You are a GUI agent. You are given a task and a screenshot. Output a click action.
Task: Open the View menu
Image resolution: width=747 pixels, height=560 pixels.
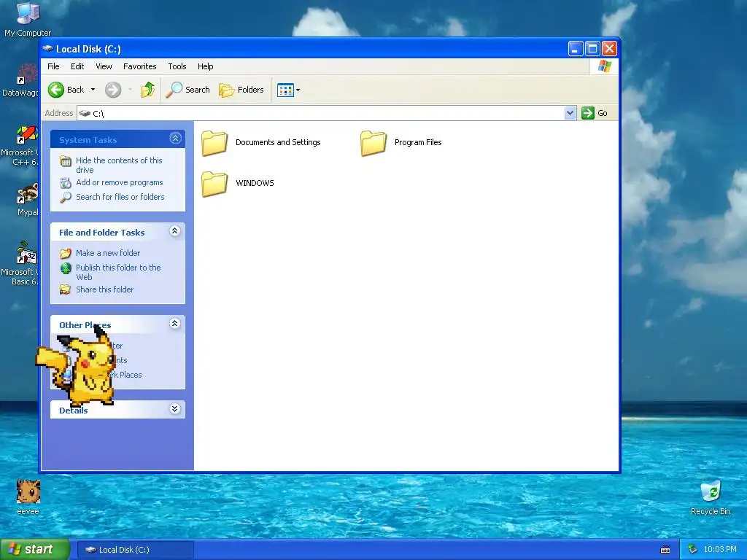(104, 66)
